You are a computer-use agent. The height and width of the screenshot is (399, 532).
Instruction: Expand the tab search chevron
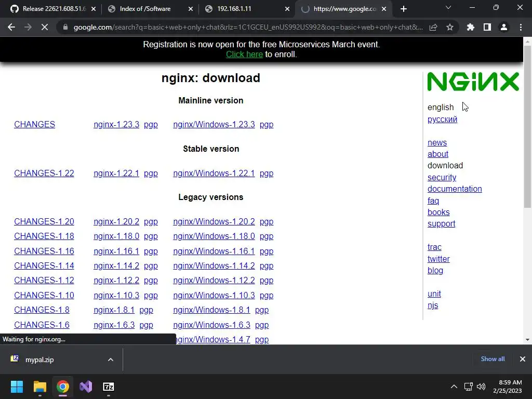pos(448,7)
